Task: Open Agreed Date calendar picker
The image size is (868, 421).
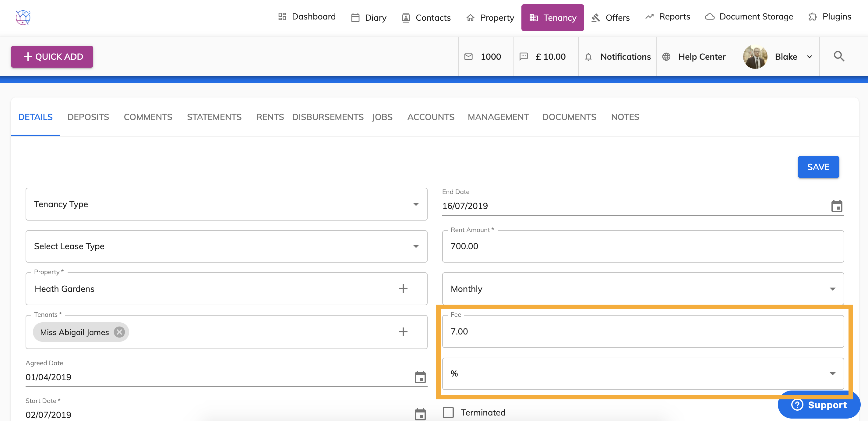Action: pos(420,377)
